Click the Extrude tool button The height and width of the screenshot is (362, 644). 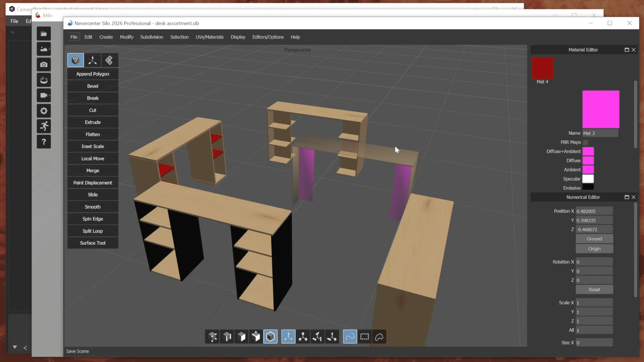coord(93,122)
